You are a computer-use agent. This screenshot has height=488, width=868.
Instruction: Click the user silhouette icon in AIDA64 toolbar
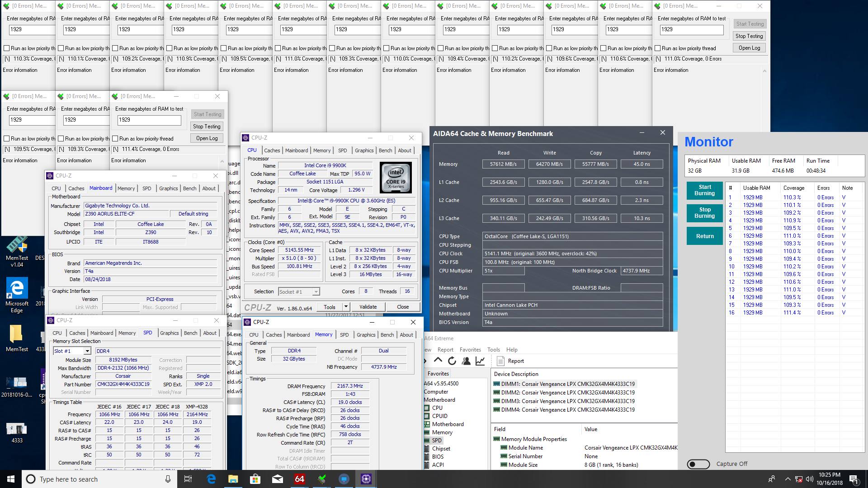click(466, 361)
